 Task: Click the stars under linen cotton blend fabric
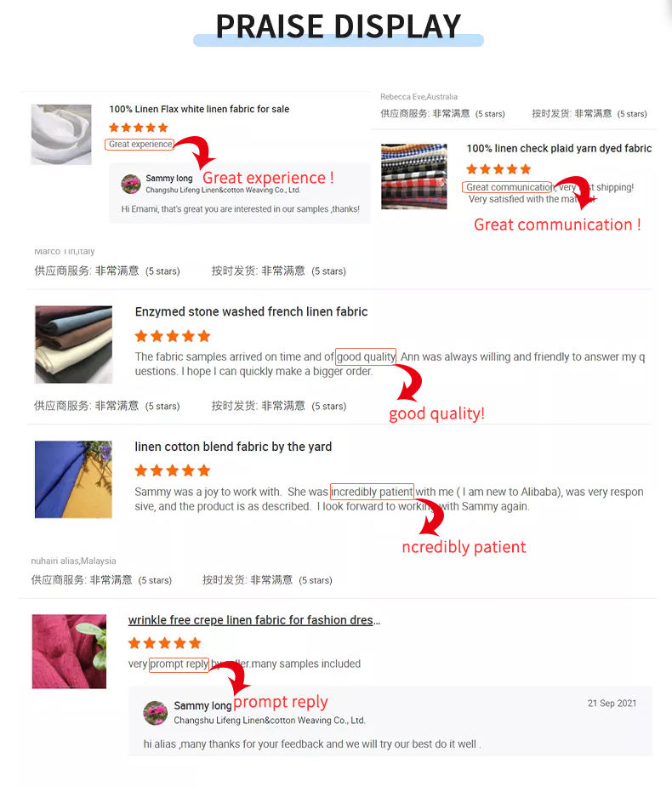(x=173, y=470)
